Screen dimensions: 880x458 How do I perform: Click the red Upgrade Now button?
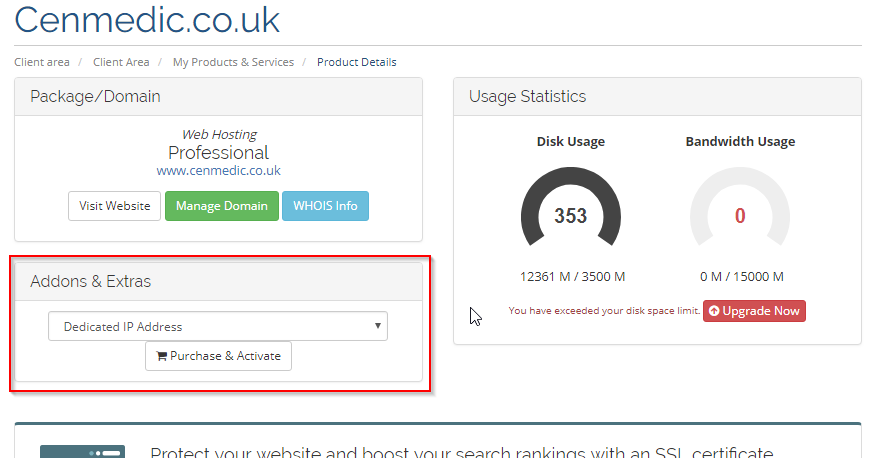(x=754, y=311)
